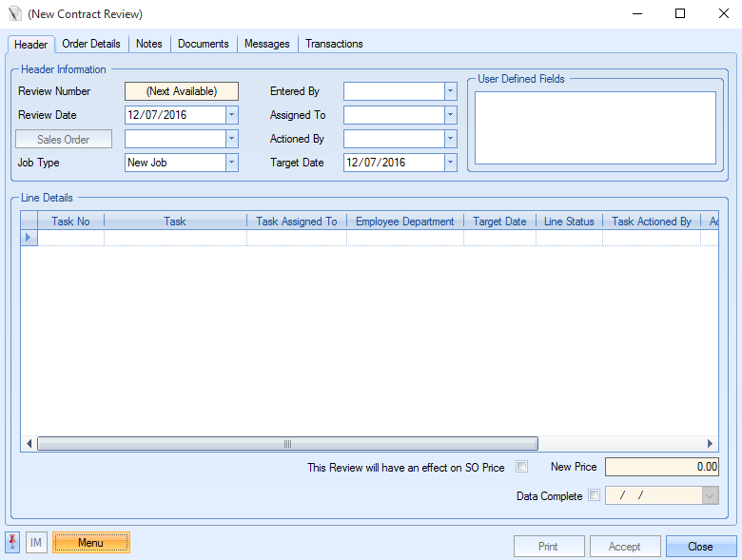This screenshot has width=742, height=560.
Task: Click the User Defined Fields text box
Action: 595,127
